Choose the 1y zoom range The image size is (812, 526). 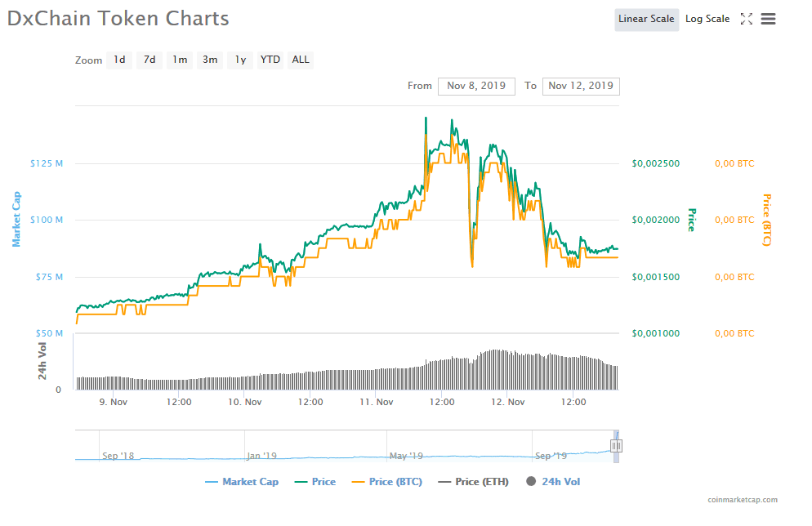point(240,60)
